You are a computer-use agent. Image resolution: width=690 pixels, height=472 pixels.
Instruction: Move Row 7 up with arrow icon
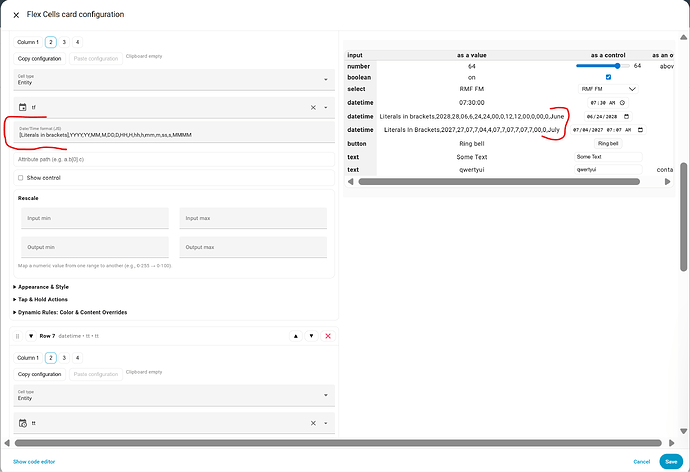(x=296, y=336)
